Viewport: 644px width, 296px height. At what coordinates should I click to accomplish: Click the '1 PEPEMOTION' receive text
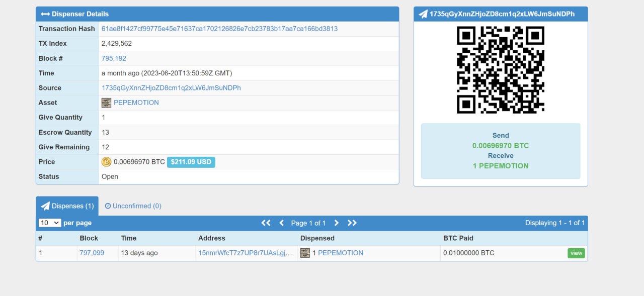501,166
